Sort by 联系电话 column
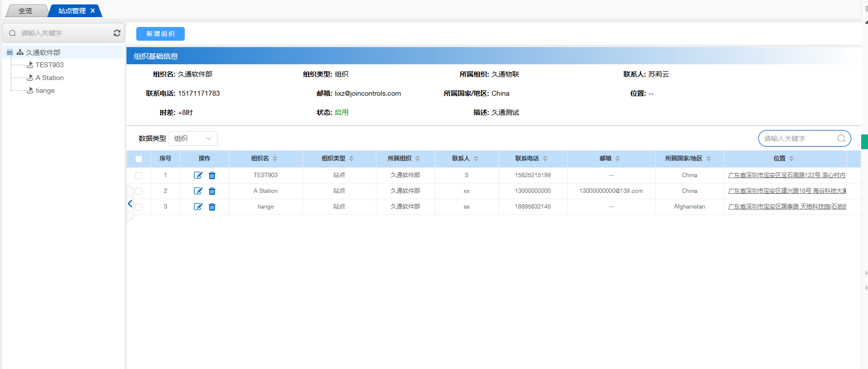Screen dimensions: 868x369 pyautogui.click(x=545, y=158)
